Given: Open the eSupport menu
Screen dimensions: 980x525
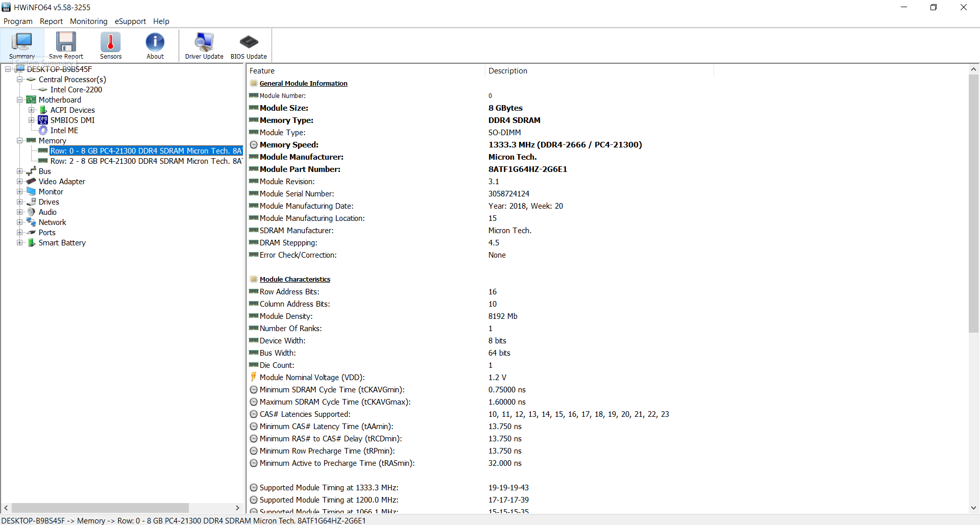Looking at the screenshot, I should (x=130, y=21).
